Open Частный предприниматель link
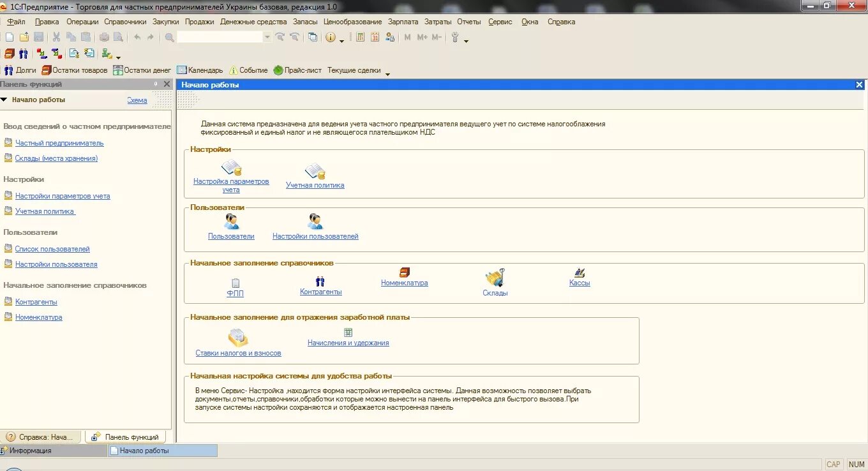The image size is (868, 471). (59, 143)
